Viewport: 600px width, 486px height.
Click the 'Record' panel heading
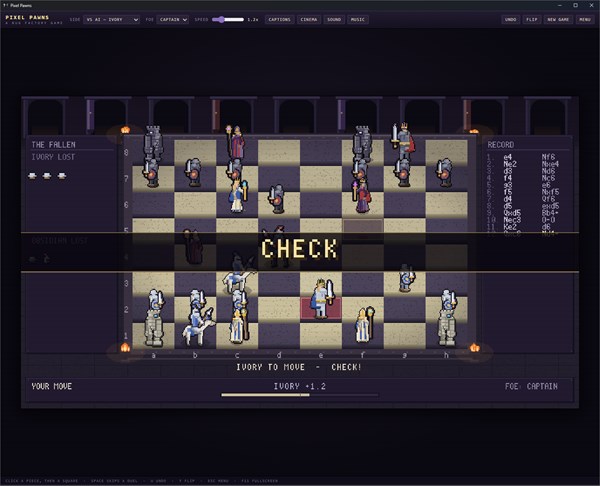pyautogui.click(x=501, y=145)
